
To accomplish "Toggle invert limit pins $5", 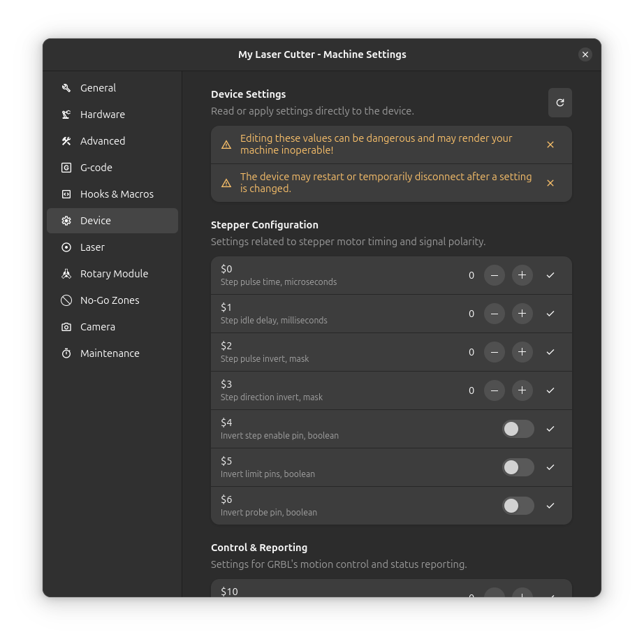I will 518,467.
